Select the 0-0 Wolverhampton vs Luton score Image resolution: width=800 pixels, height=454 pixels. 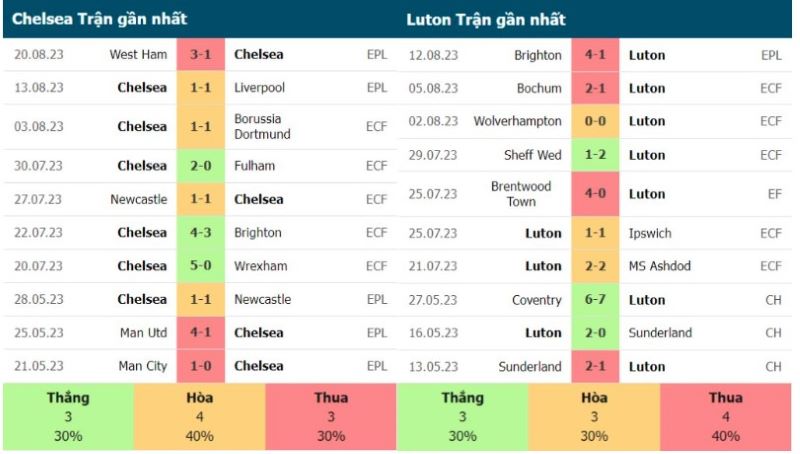(x=596, y=121)
